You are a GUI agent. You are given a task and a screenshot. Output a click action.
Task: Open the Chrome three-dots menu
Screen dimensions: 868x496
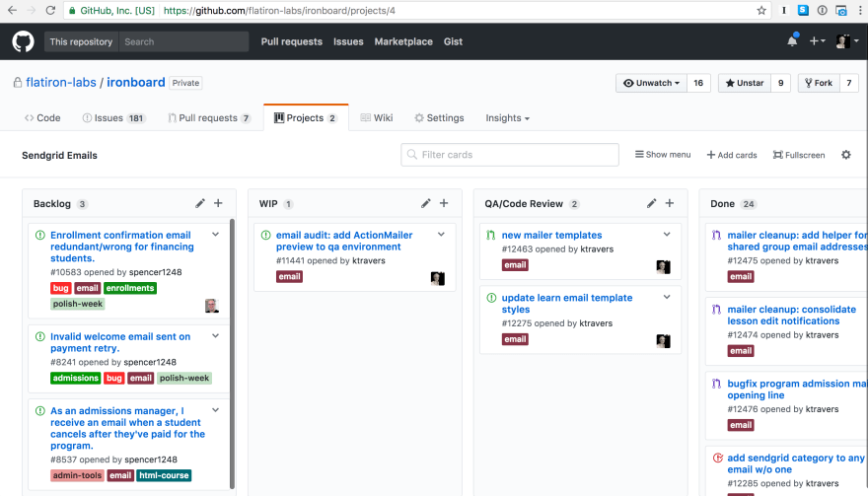[860, 10]
